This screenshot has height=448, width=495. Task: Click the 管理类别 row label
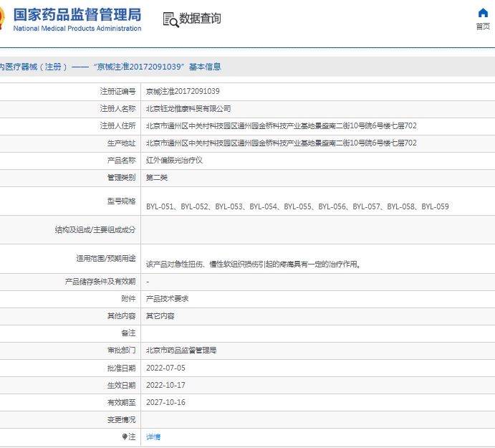[x=122, y=178]
